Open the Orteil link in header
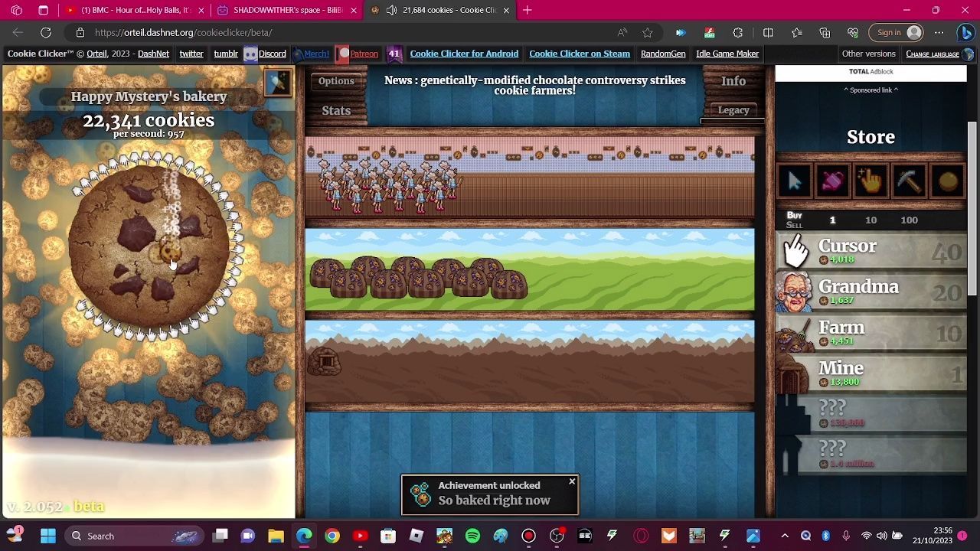 click(x=96, y=54)
